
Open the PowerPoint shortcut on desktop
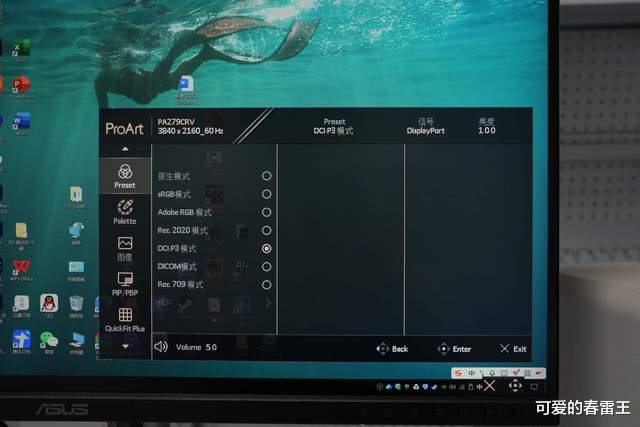(x=21, y=85)
